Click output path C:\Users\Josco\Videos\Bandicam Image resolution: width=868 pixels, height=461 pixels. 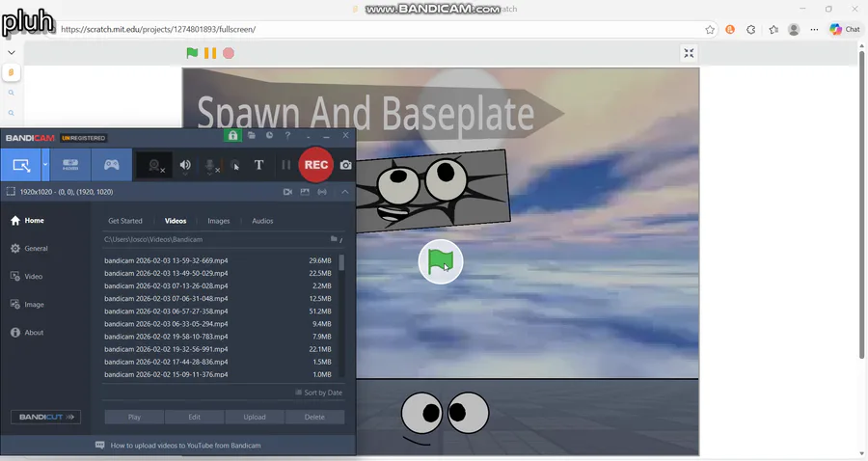pos(153,239)
